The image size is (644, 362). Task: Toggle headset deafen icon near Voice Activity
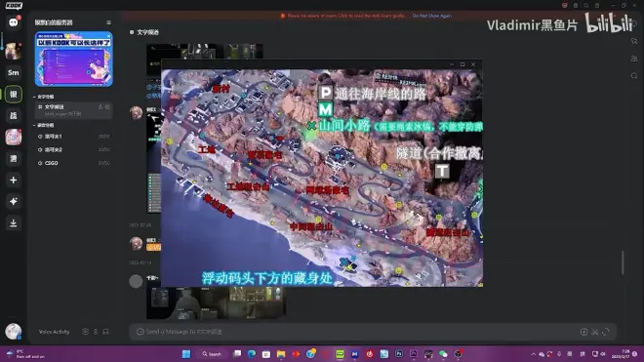(x=105, y=332)
